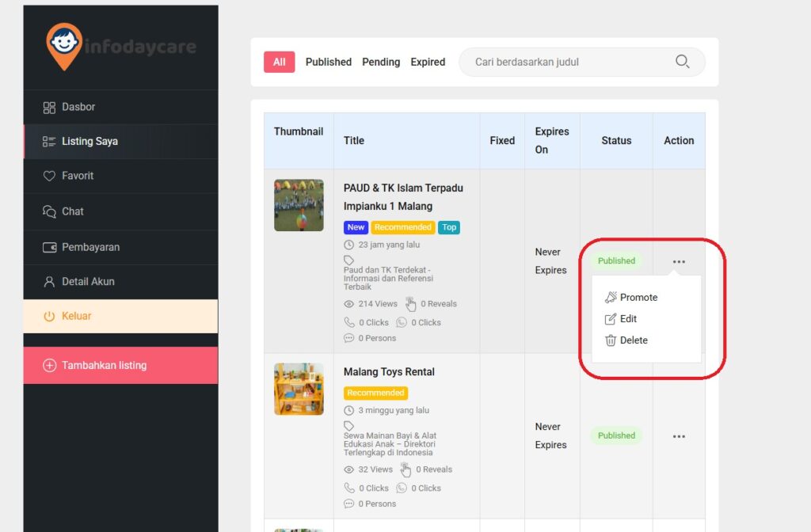Open Dasbor from the sidebar
Screen dimensions: 811x532
(x=78, y=107)
